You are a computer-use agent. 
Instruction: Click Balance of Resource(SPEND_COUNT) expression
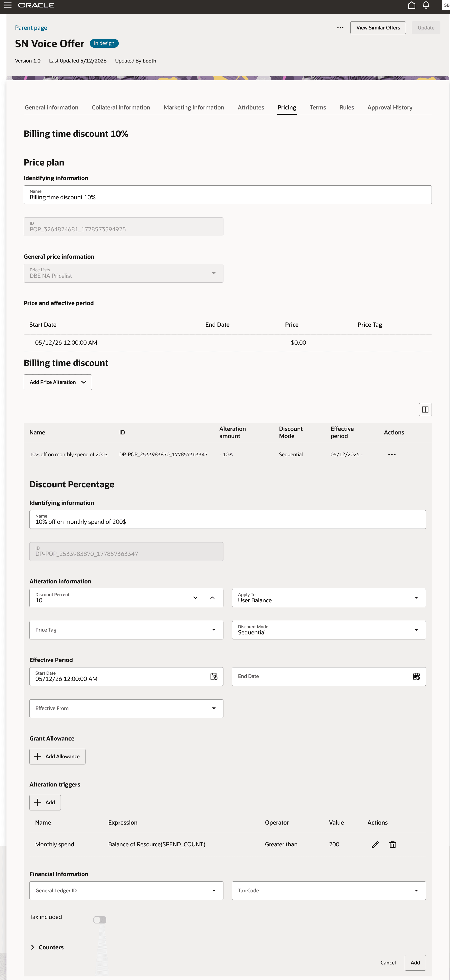point(157,844)
